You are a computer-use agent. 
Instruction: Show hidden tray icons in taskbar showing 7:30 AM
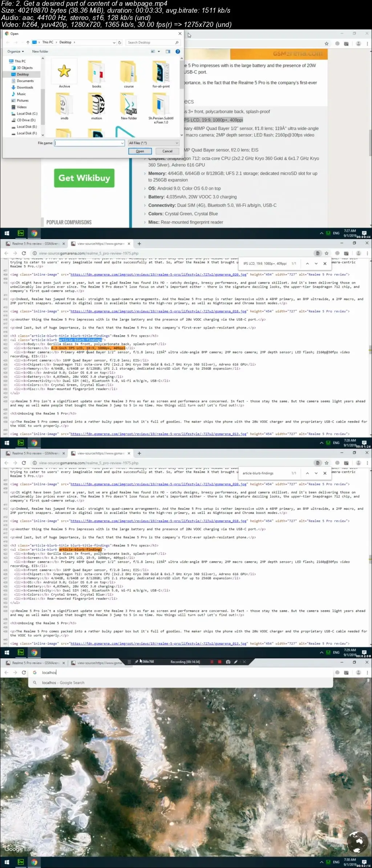(x=322, y=862)
